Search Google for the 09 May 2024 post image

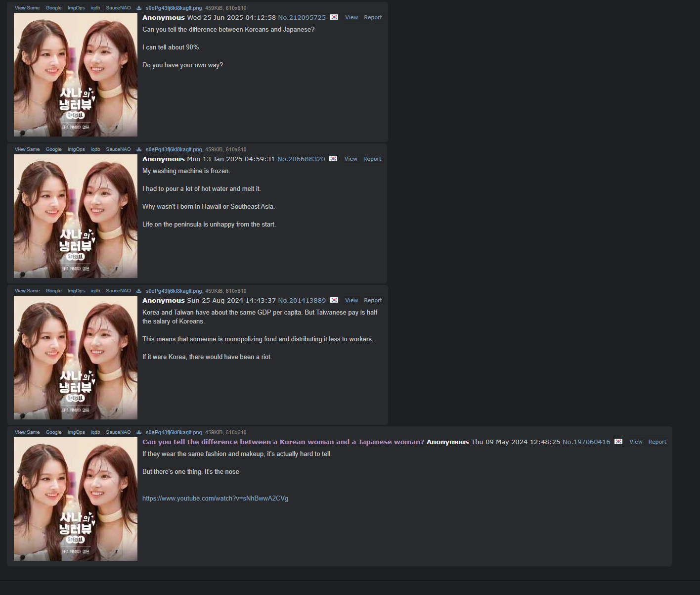click(54, 432)
